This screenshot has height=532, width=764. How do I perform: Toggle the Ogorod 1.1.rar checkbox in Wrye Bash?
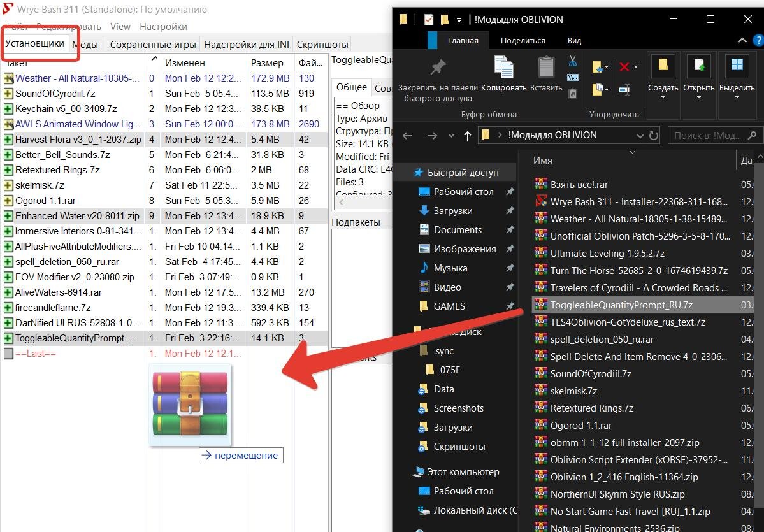click(8, 201)
